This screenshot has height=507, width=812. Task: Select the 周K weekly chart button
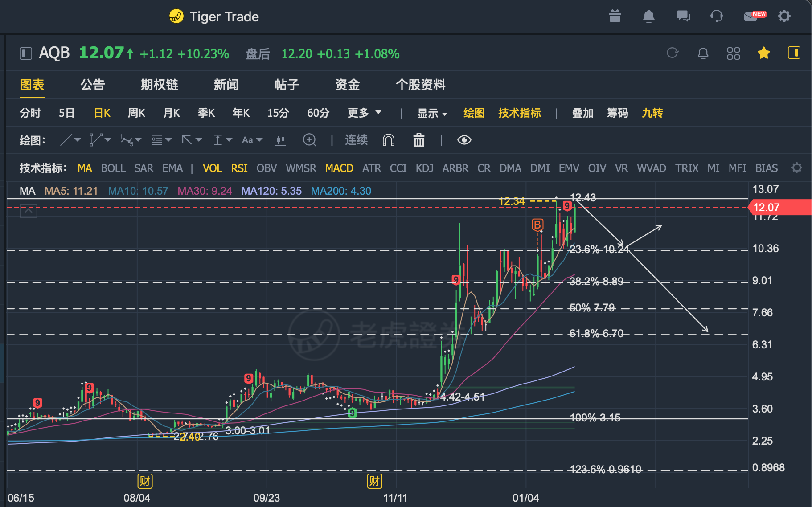(x=136, y=113)
